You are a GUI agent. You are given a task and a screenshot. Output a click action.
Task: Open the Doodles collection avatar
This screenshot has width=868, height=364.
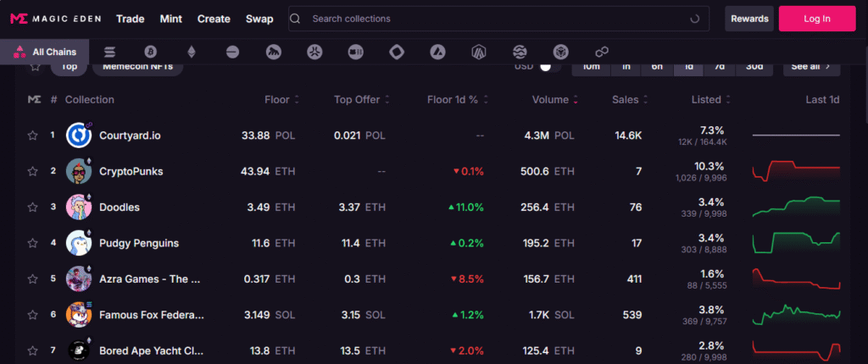[79, 207]
